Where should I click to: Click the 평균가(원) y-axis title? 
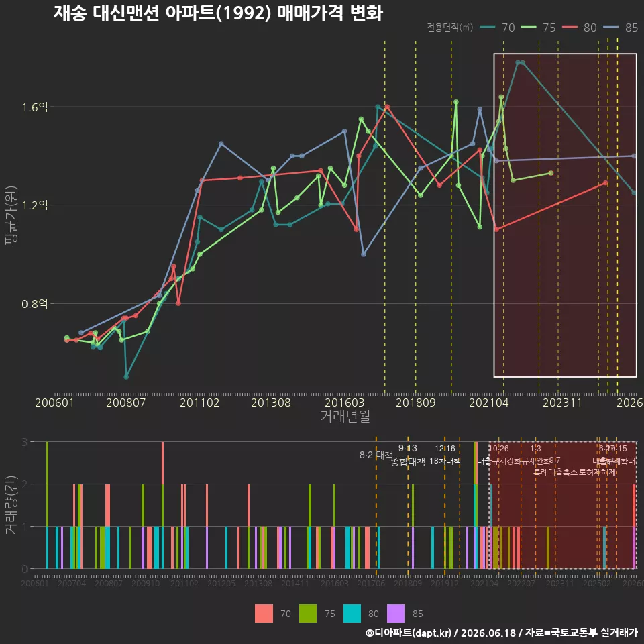pos(11,215)
